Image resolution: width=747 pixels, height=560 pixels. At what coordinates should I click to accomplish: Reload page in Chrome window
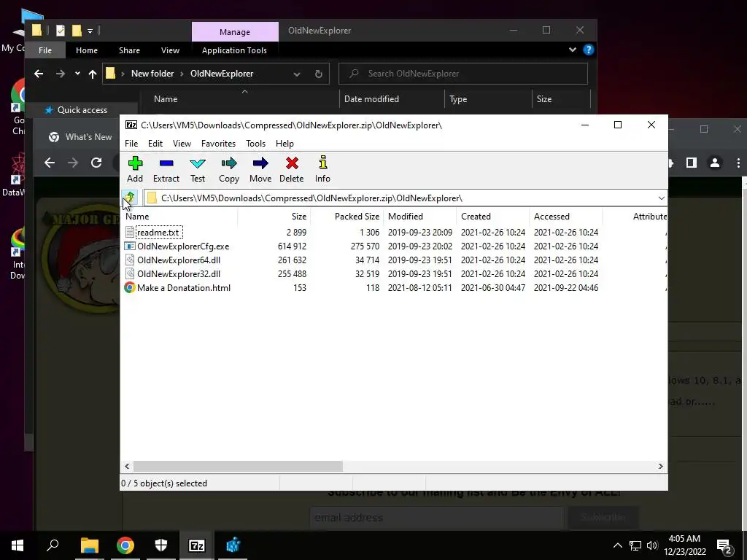point(96,163)
